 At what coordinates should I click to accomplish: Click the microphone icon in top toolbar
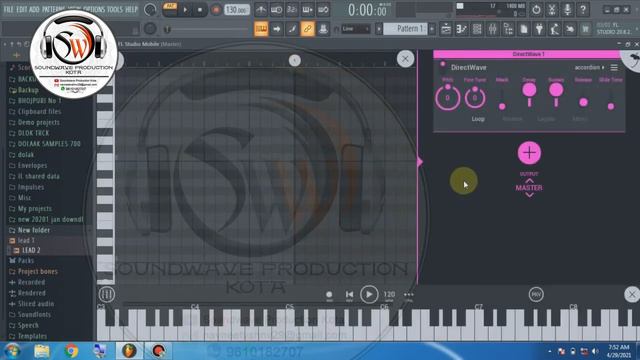click(567, 10)
